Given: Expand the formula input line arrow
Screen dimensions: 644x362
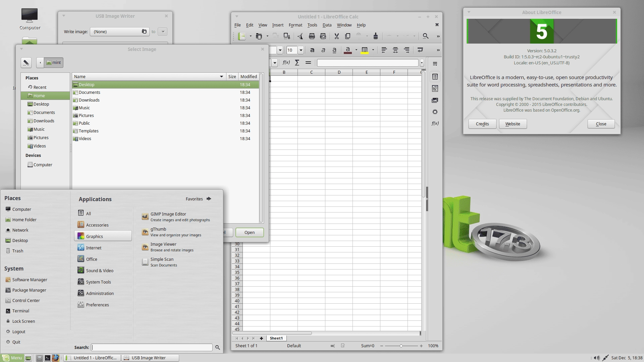Looking at the screenshot, I should 422,63.
